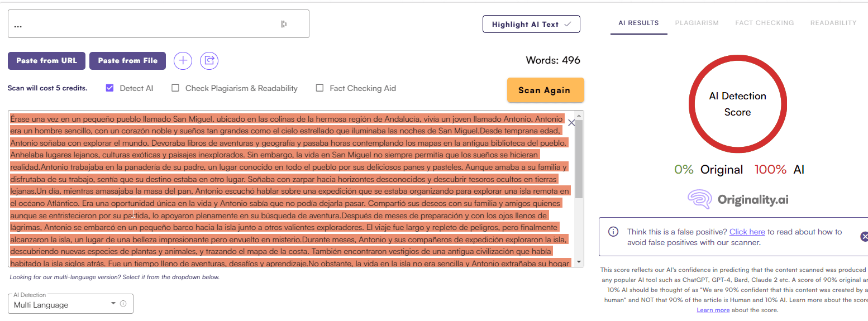Click the icon inside the title field
This screenshot has width=868, height=321.
[x=284, y=24]
